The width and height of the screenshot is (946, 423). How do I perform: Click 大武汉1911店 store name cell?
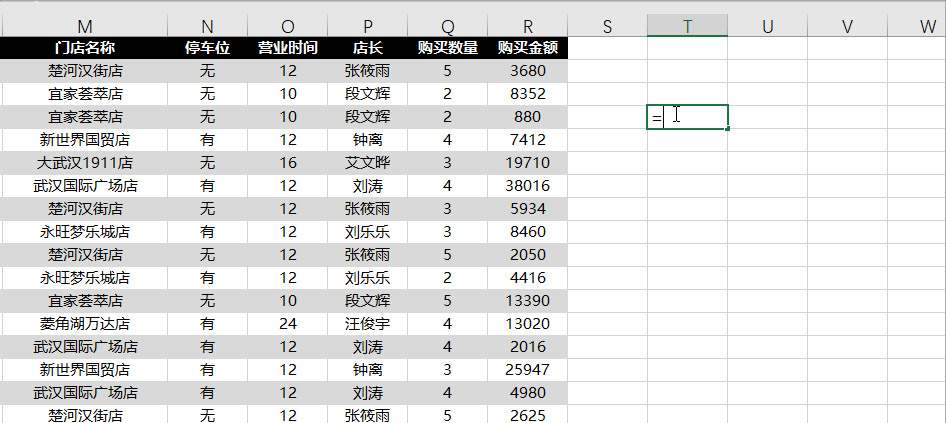point(85,162)
